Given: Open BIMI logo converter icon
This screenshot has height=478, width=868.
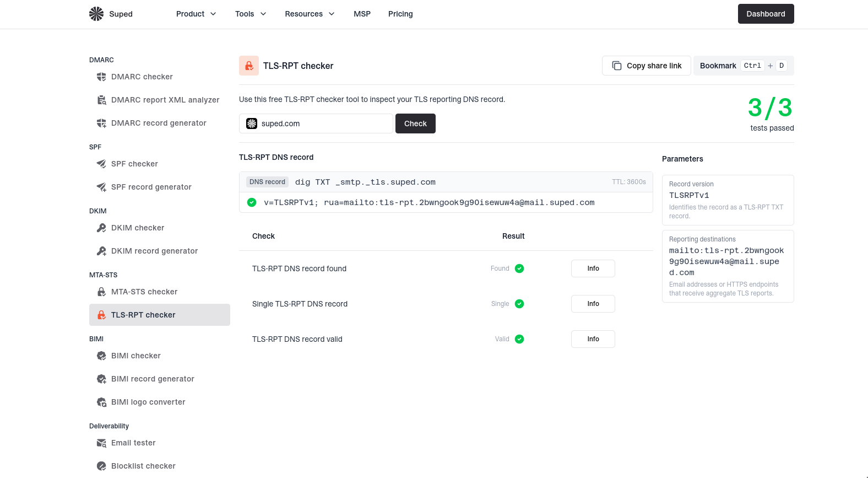Looking at the screenshot, I should coord(101,402).
